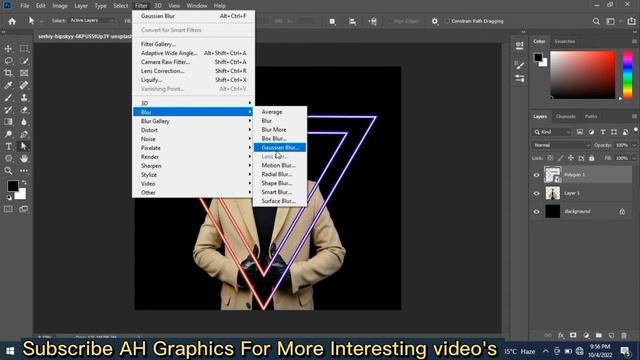Image resolution: width=640 pixels, height=360 pixels.
Task: Expand Distort submenu
Action: tap(193, 130)
